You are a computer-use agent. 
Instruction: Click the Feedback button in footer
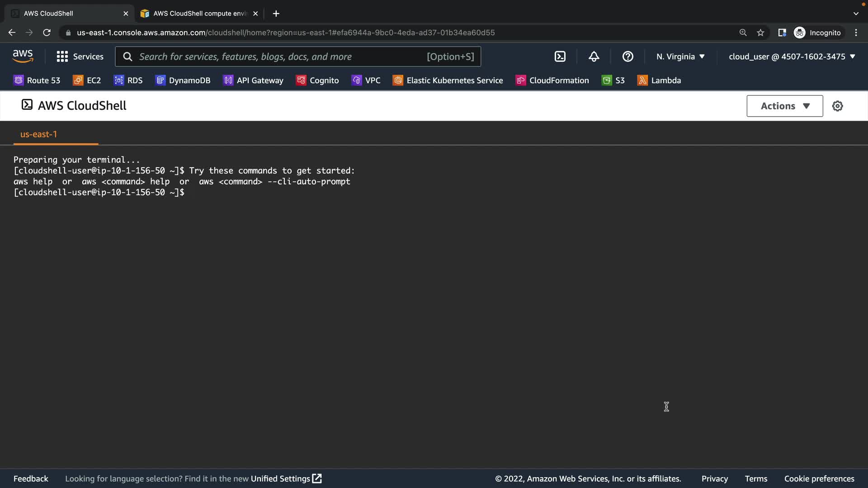click(31, 479)
